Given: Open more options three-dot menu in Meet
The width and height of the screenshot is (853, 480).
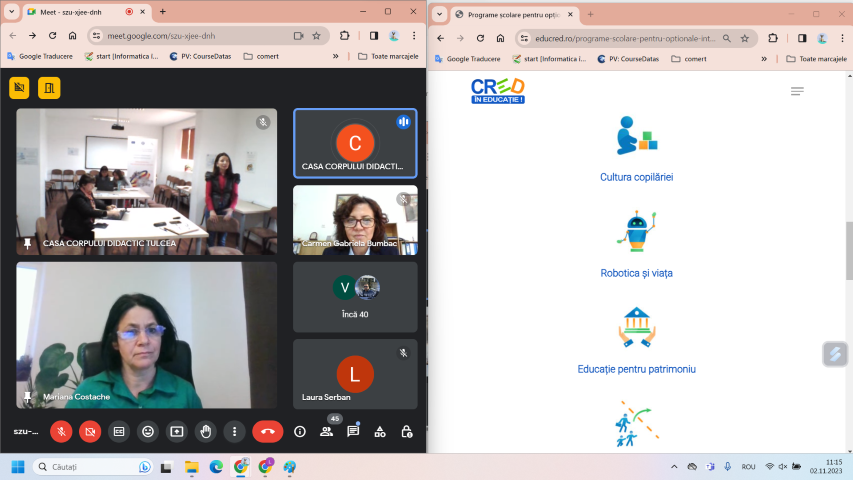Looking at the screenshot, I should [x=234, y=432].
